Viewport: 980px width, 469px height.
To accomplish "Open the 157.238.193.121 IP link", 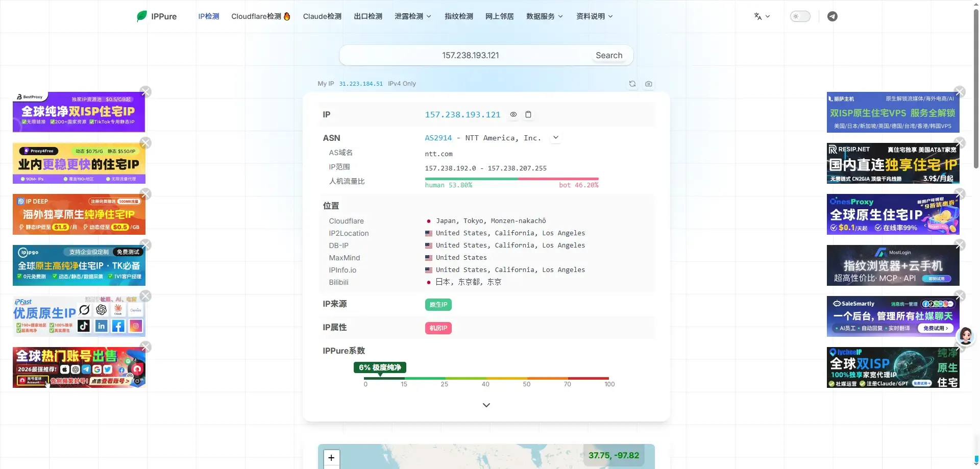I will pos(462,115).
